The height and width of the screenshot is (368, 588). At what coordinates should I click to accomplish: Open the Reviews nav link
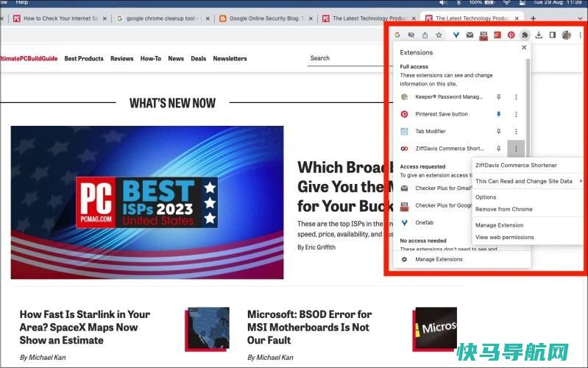tap(122, 59)
